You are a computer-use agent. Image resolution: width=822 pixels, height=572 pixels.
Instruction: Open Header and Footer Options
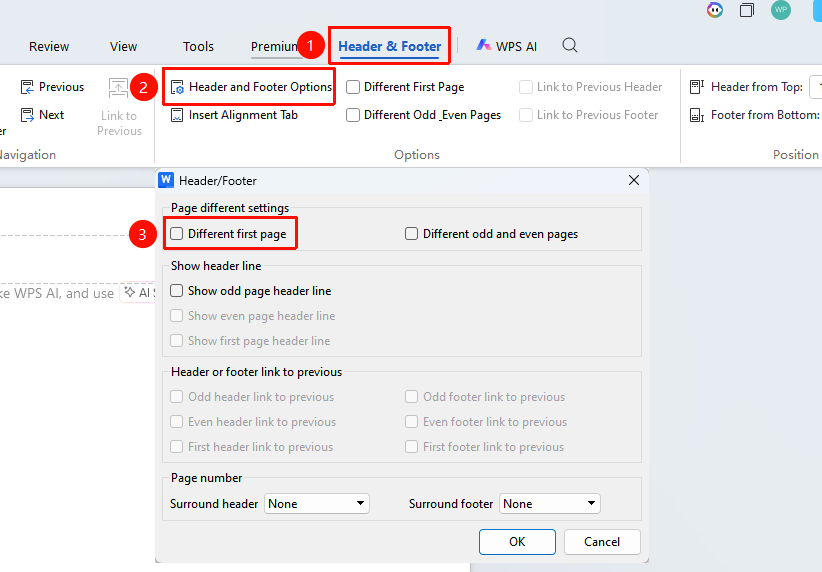[252, 87]
